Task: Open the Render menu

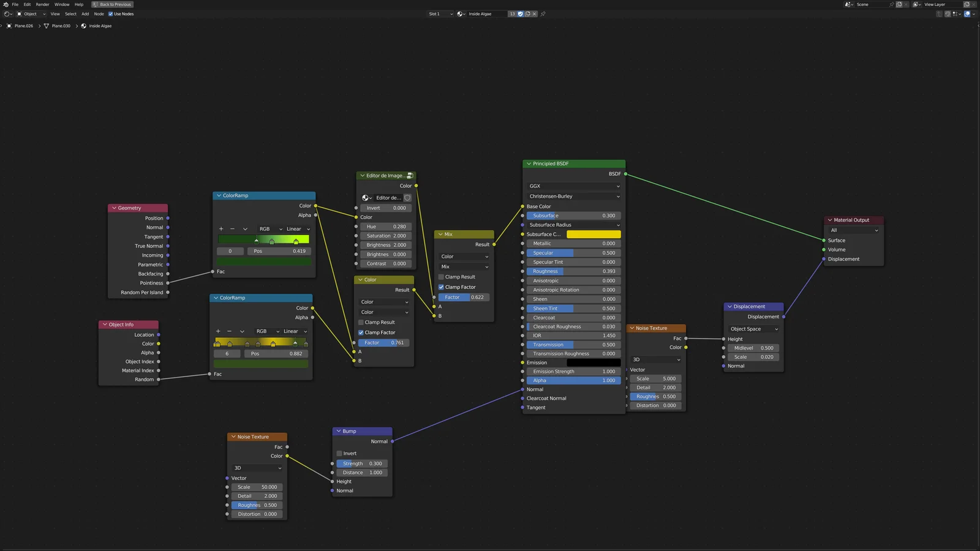Action: pyautogui.click(x=42, y=4)
